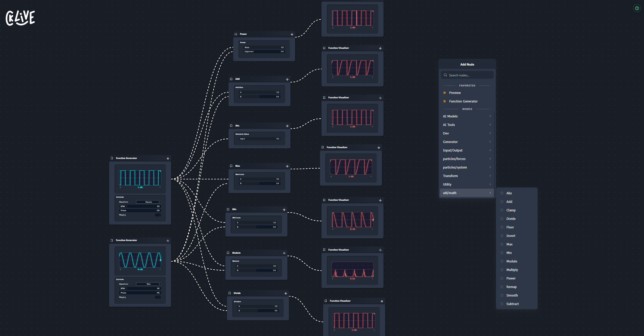Open the Waveform dropdown showing Square
The height and width of the screenshot is (336, 644).
pyautogui.click(x=149, y=202)
